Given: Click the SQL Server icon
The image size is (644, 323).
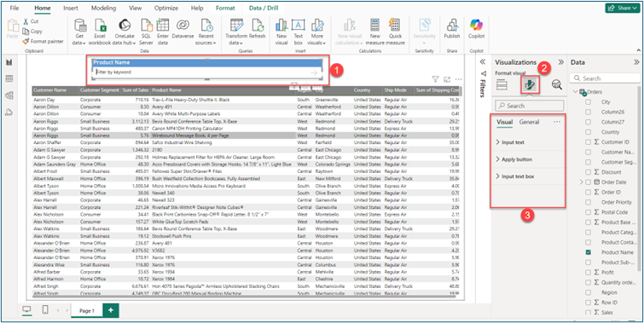Looking at the screenshot, I should coord(146,32).
